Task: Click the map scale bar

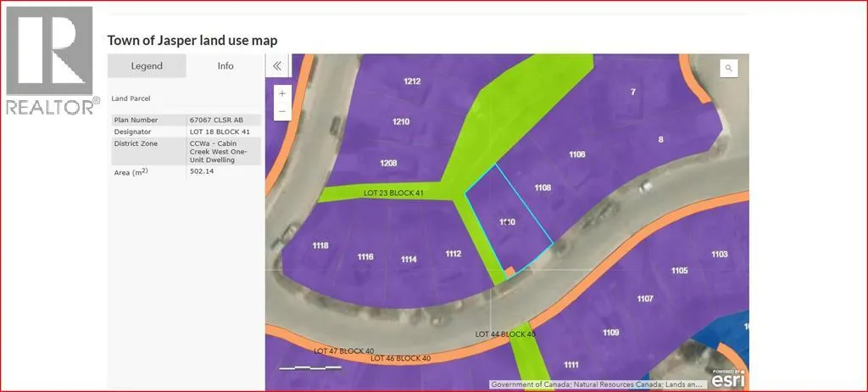Action: [x=310, y=367]
